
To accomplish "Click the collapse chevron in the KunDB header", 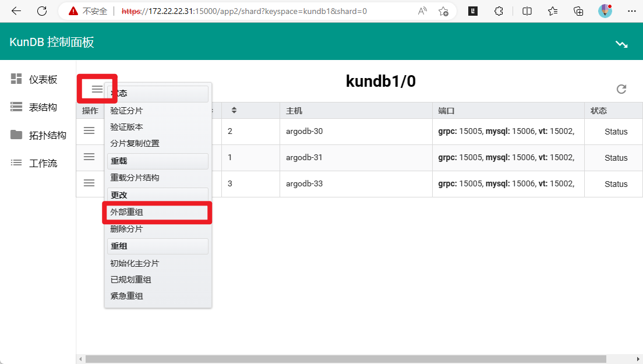I will pos(621,43).
